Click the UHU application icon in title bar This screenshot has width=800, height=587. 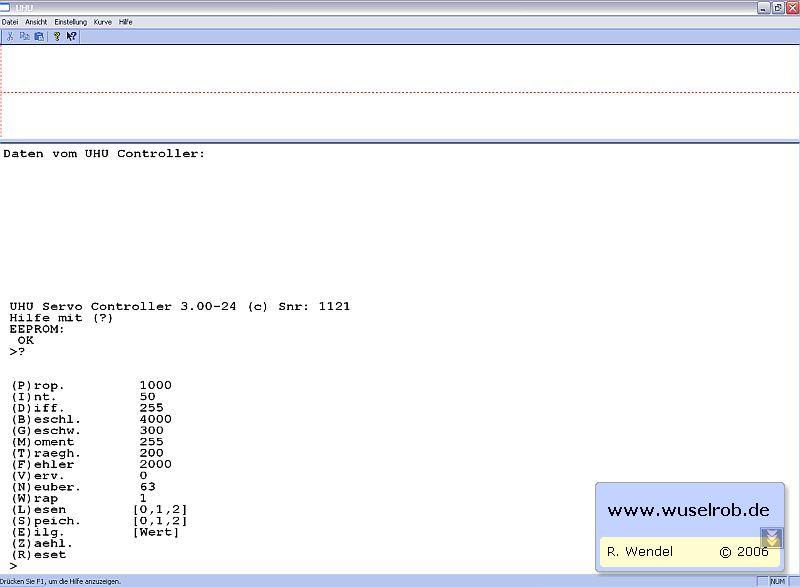(6, 7)
